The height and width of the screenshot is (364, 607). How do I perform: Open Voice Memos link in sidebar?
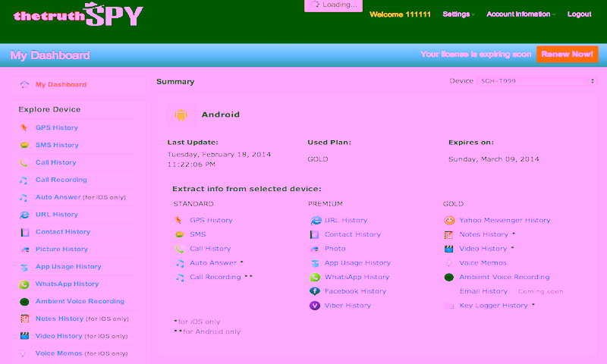click(x=58, y=353)
